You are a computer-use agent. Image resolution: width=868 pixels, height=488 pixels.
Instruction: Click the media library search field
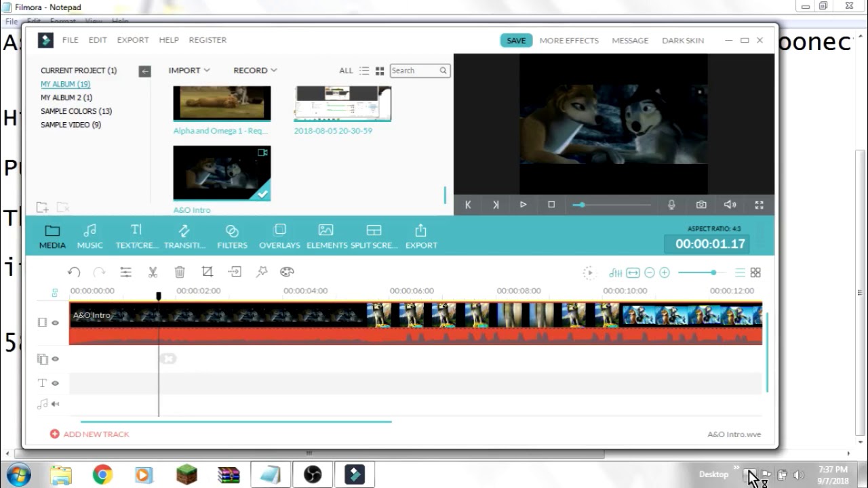point(420,70)
